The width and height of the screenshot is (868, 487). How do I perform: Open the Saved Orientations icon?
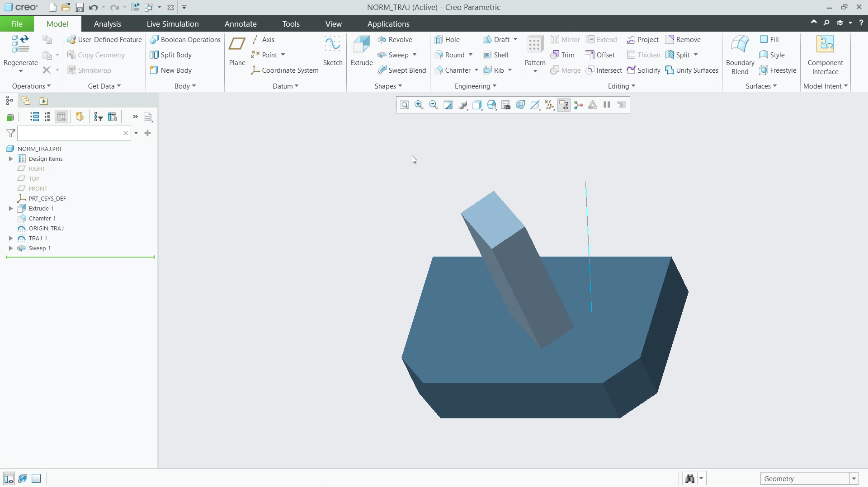491,105
